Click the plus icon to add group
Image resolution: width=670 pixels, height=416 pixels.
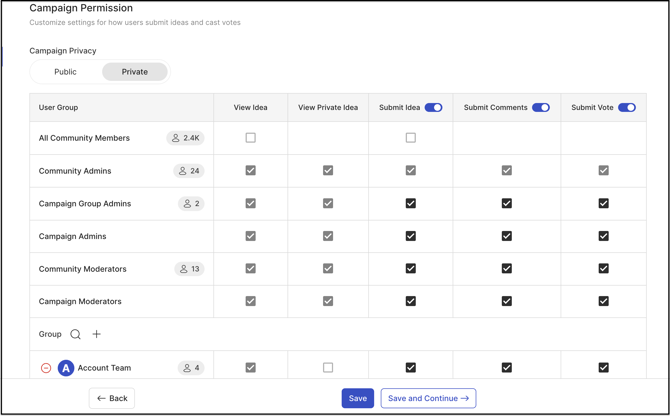pos(97,334)
